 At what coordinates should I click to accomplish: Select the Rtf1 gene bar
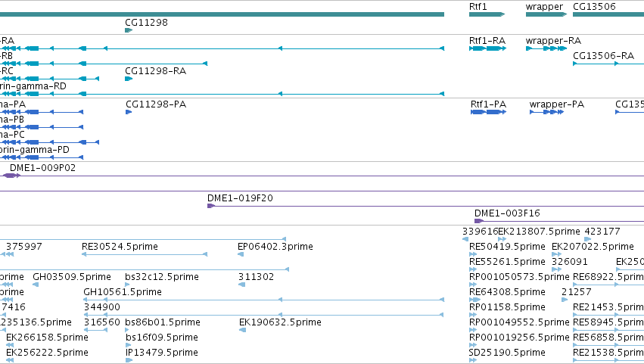[x=487, y=14]
